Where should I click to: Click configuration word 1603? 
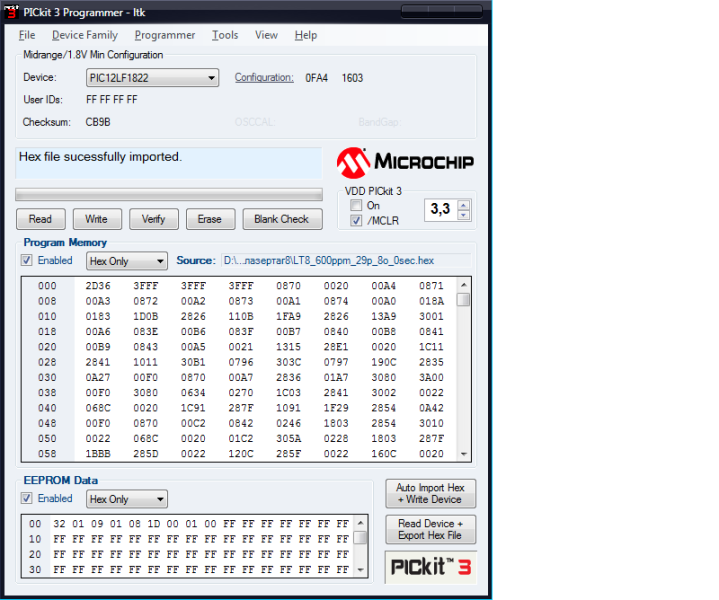tap(352, 78)
